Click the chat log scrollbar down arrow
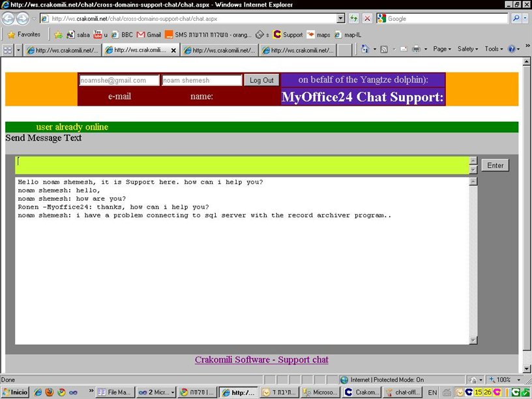This screenshot has height=399, width=532. tap(473, 340)
